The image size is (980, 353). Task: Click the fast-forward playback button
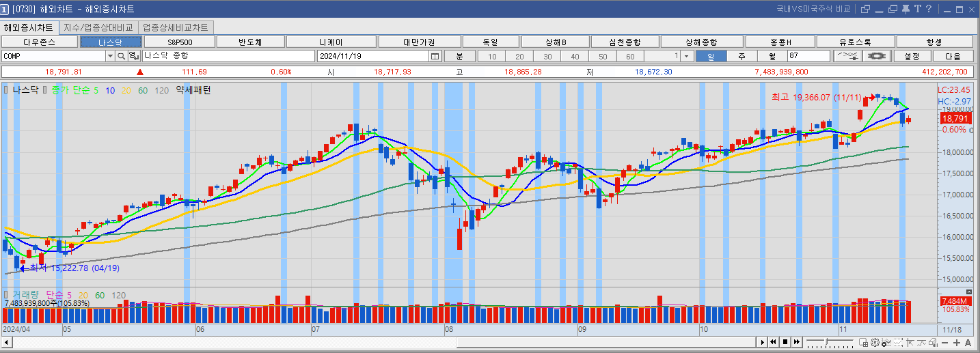tap(797, 342)
